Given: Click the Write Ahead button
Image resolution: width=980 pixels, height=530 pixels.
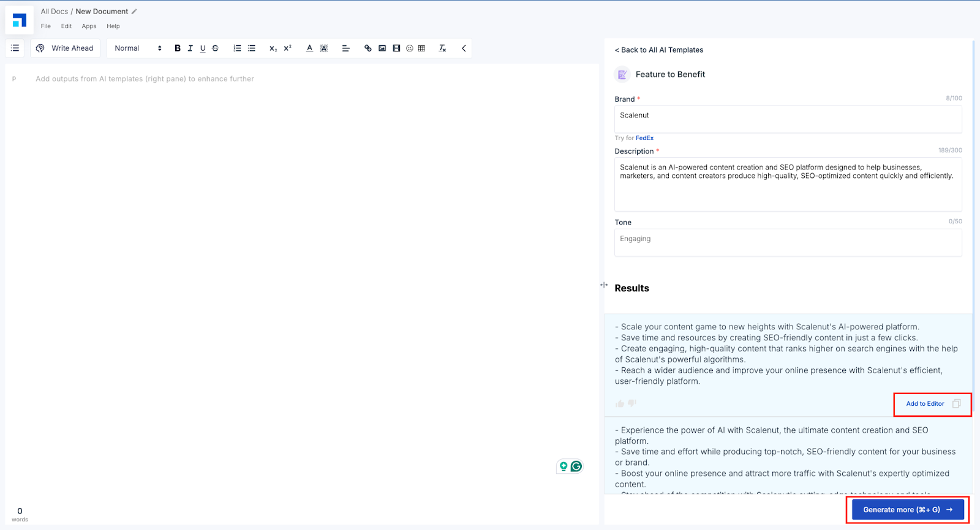Looking at the screenshot, I should tap(65, 48).
